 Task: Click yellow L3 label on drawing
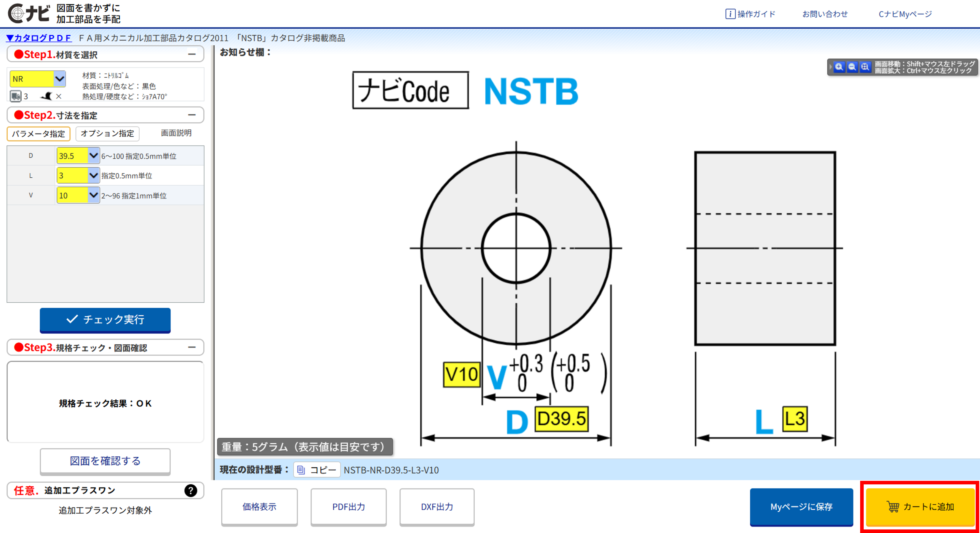(795, 419)
